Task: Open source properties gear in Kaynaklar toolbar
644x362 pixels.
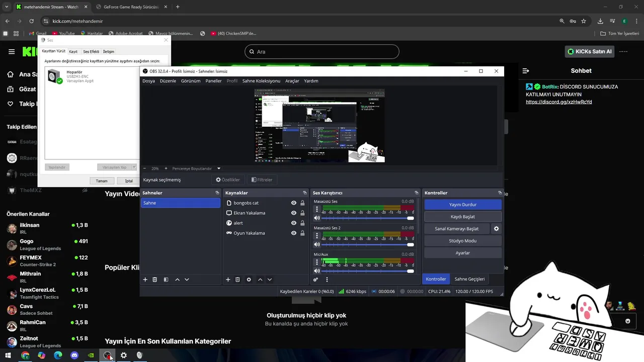Action: 249,280
